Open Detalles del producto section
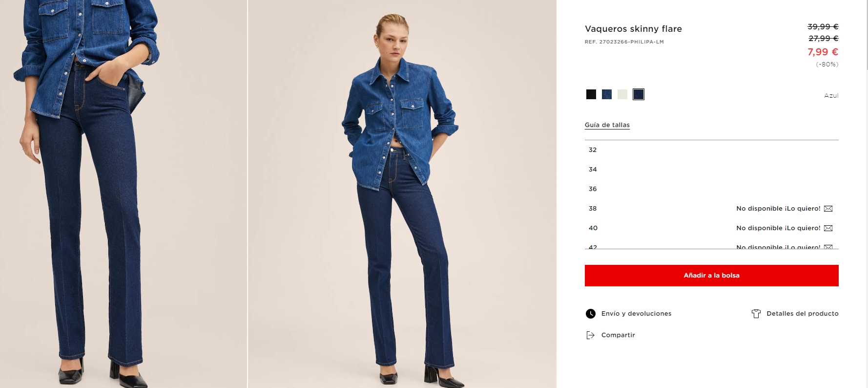Screen dimensions: 868x388 tap(803, 314)
